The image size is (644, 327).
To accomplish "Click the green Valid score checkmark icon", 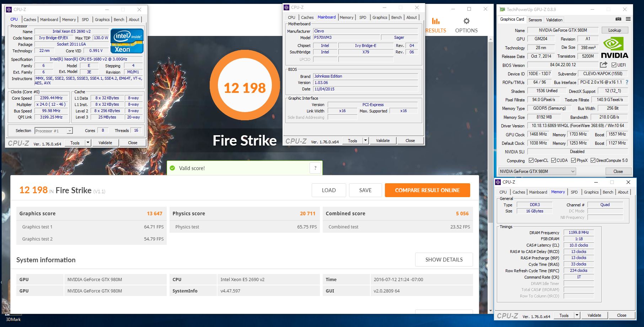I will 172,168.
